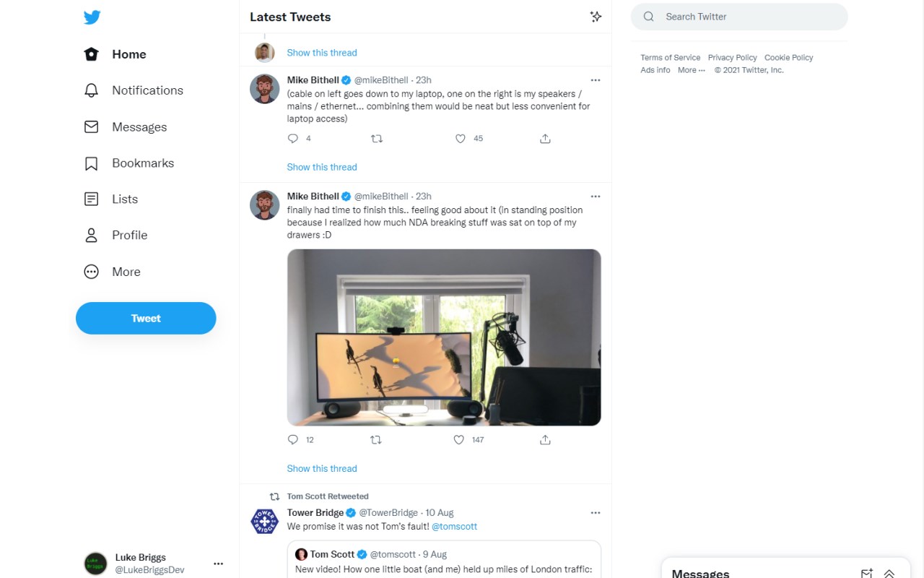Reply to the tweet with 12 comments

click(292, 439)
